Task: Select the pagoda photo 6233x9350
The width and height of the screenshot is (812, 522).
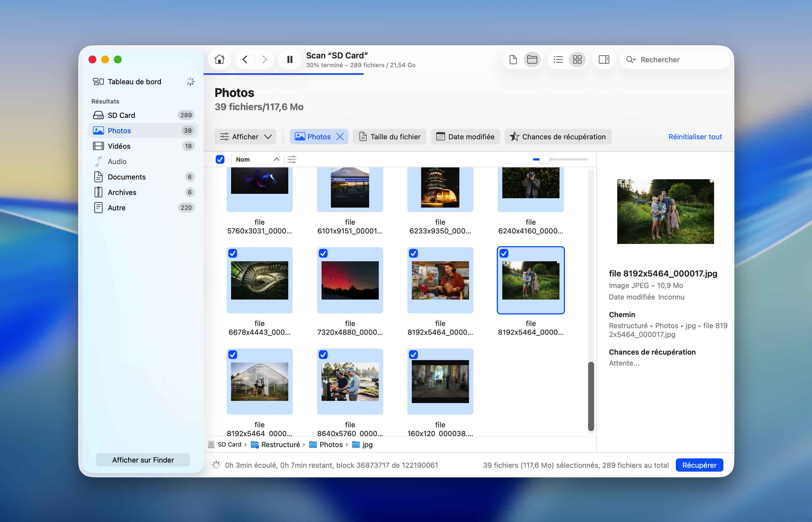Action: (x=440, y=187)
